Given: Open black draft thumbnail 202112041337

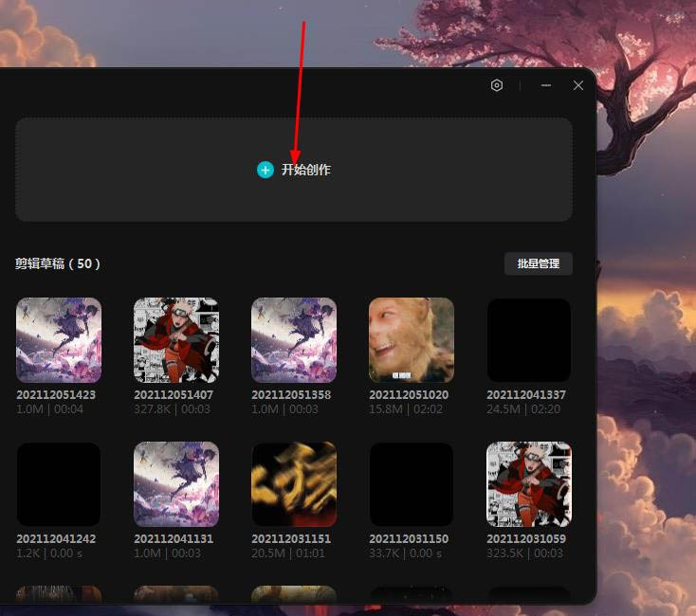Looking at the screenshot, I should click(x=529, y=340).
